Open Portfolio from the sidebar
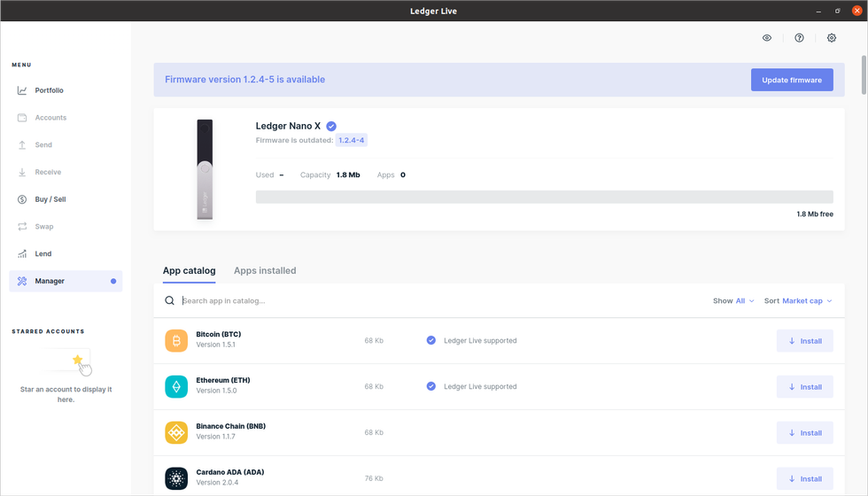Image resolution: width=868 pixels, height=496 pixels. [49, 90]
